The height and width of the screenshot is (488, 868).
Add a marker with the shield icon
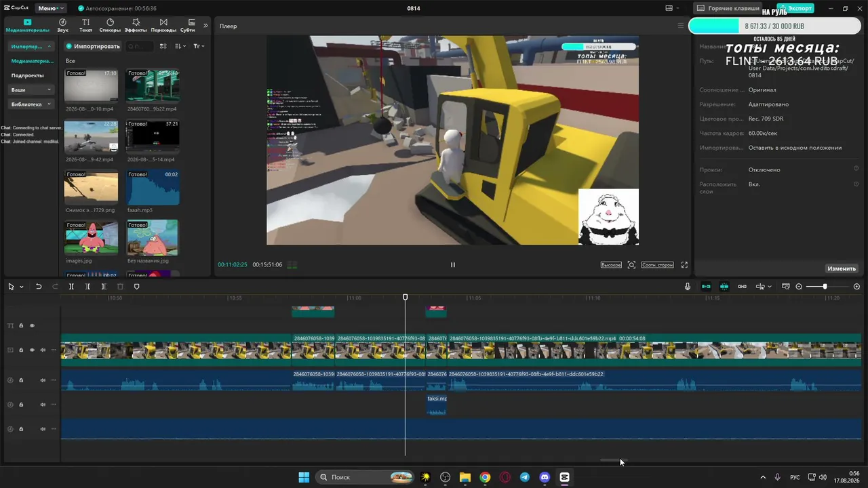tap(136, 287)
